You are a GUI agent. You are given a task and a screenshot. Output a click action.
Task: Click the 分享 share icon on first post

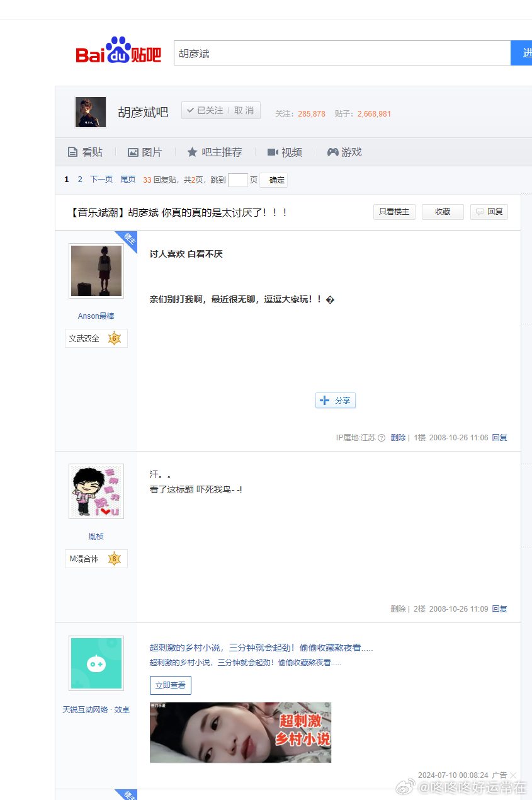pyautogui.click(x=324, y=400)
